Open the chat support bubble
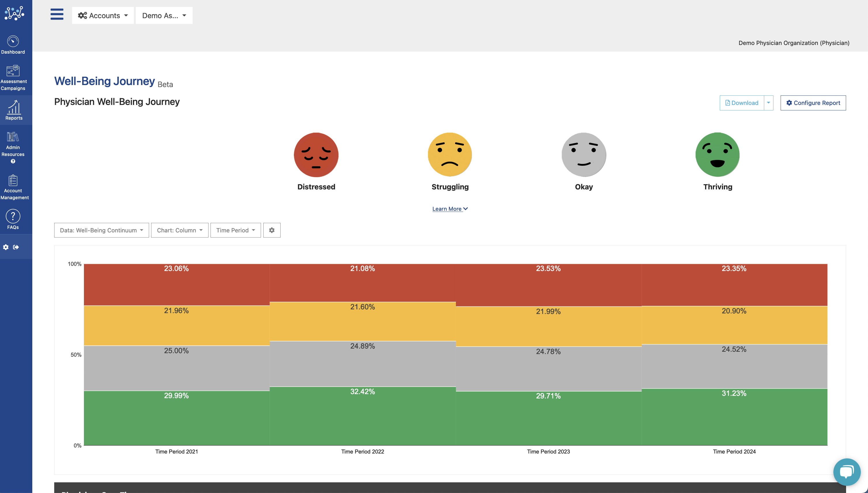 click(846, 472)
